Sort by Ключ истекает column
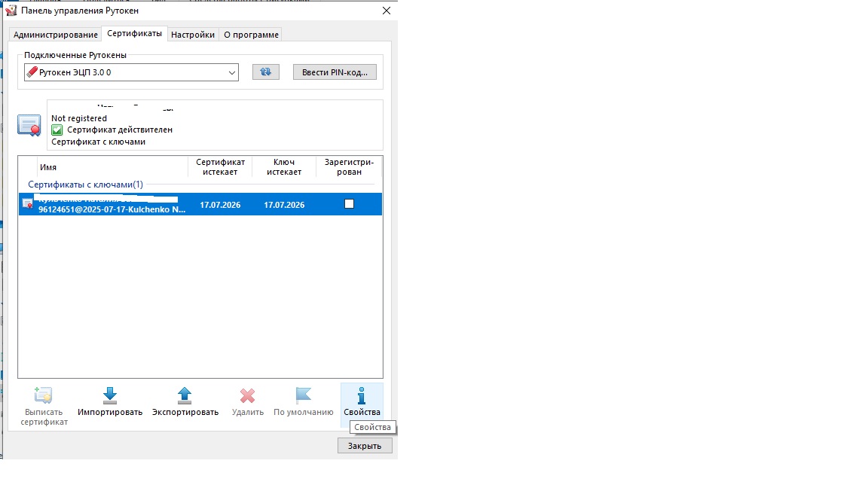Viewport: 868px width, 488px height. coord(284,167)
